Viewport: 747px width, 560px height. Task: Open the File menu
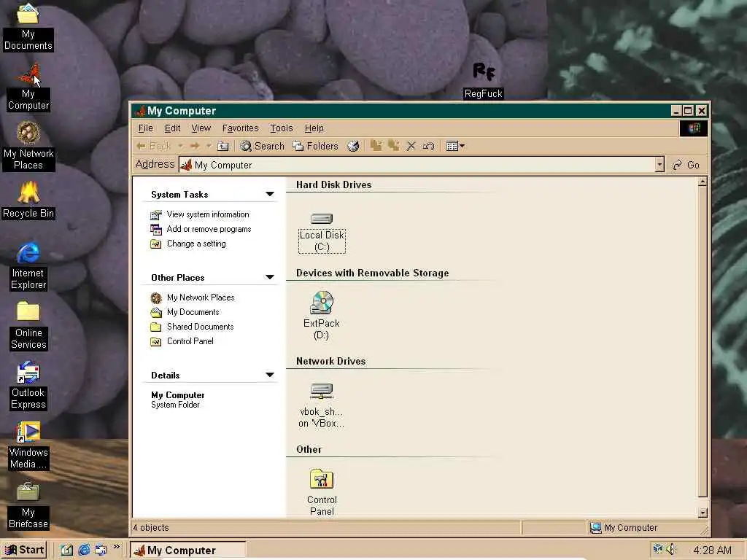[x=145, y=128]
